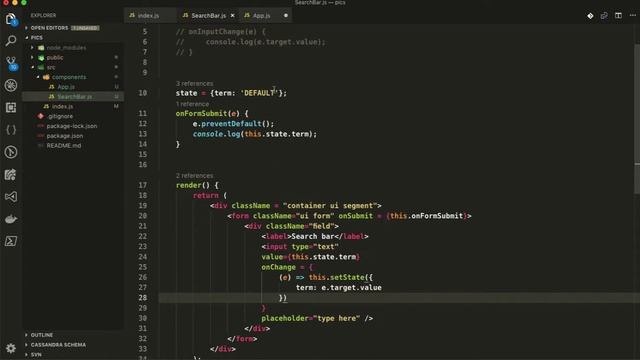The width and height of the screenshot is (640, 360).
Task: Open the Explorer view in activity bar
Action: (x=11, y=19)
